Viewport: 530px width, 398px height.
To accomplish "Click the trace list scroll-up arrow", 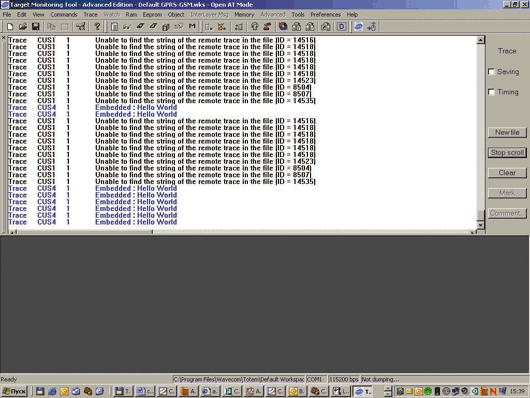I will point(480,40).
